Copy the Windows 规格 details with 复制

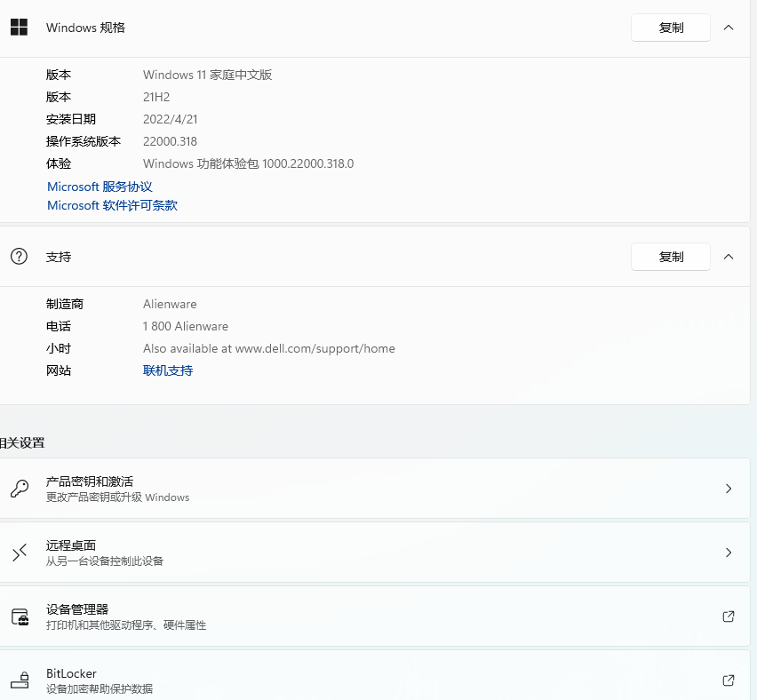point(671,28)
